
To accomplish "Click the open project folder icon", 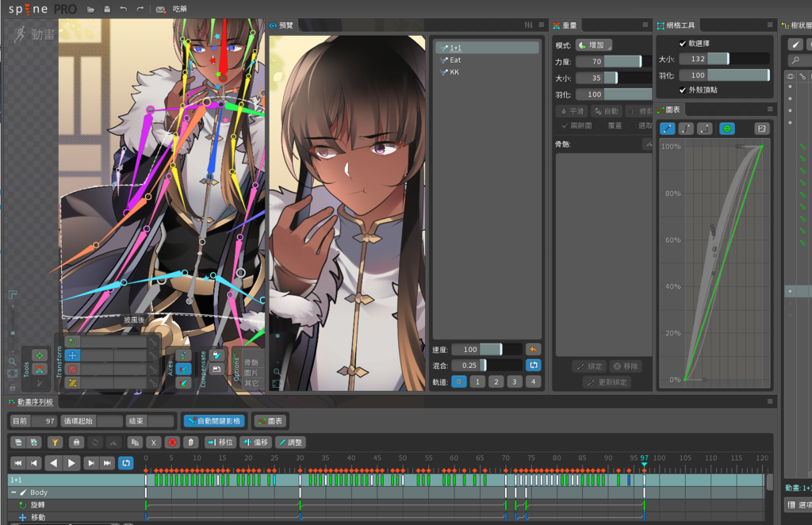I will (x=90, y=10).
